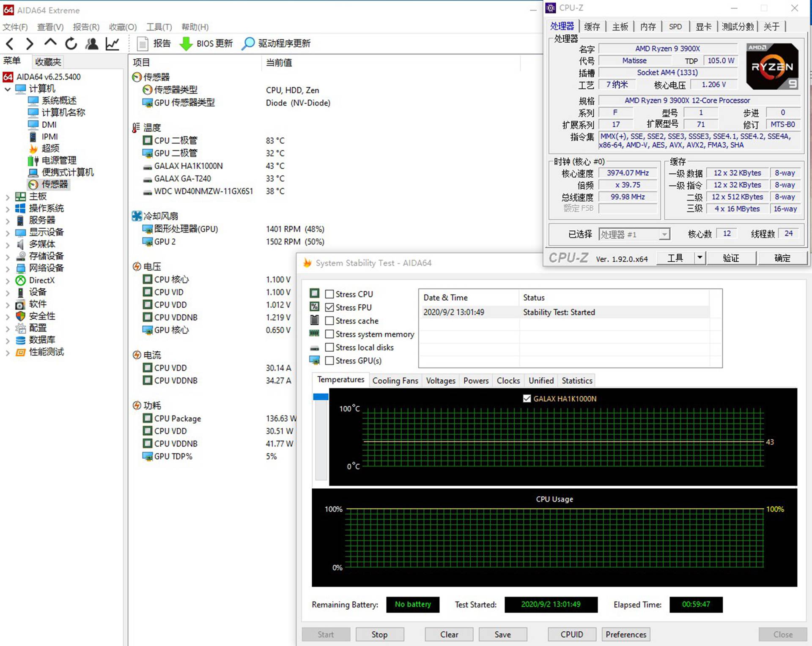Enable Stress cache checkbox

pyautogui.click(x=329, y=321)
